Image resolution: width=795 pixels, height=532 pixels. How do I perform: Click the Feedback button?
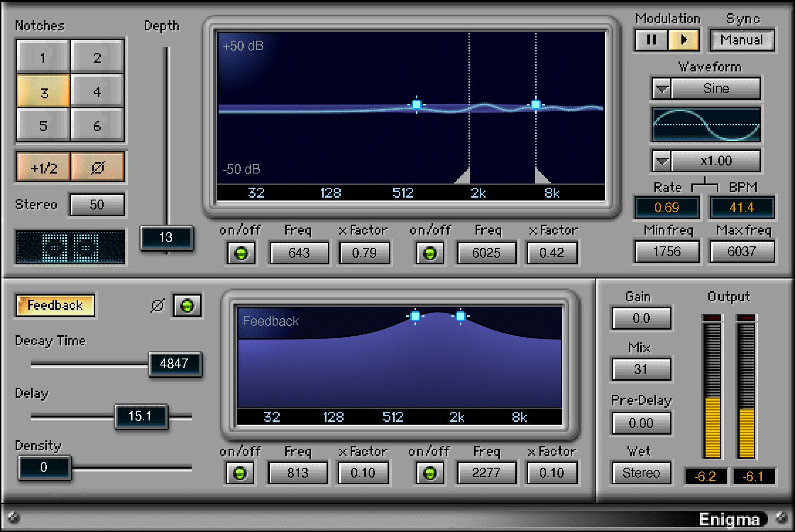pyautogui.click(x=55, y=305)
